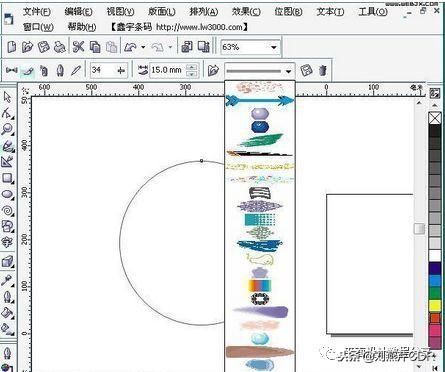Select the Spiral tool
Screen dimensions: 445x372
7,210
